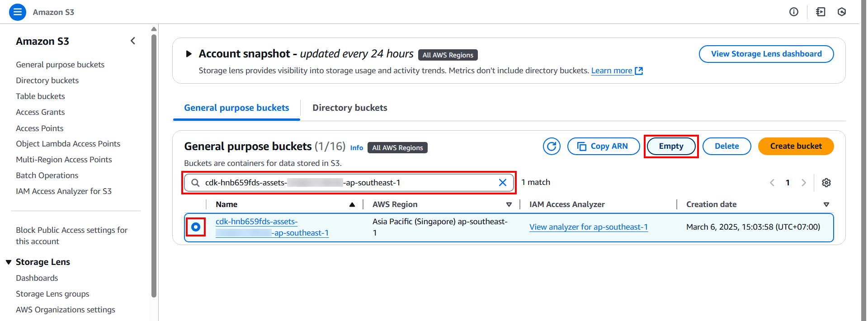Go to previous page of buckets

pos(772,183)
